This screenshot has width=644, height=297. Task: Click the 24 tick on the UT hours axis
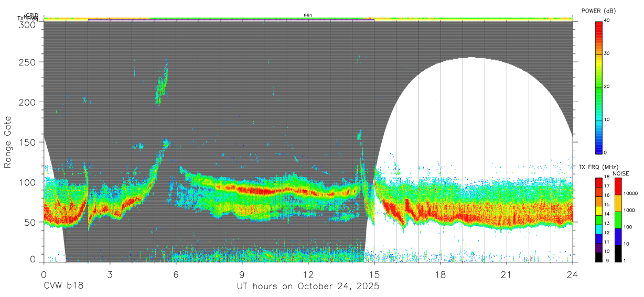pos(572,274)
